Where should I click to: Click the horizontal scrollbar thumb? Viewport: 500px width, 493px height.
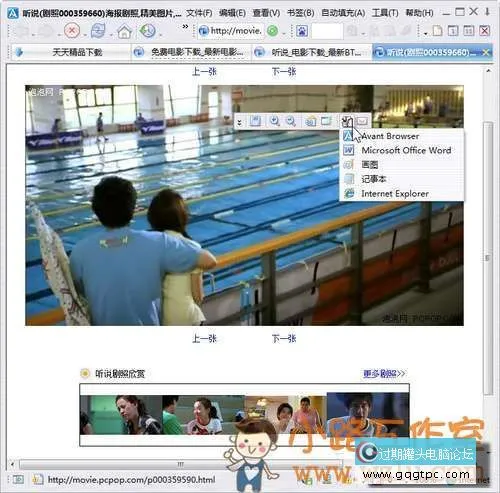[180, 464]
